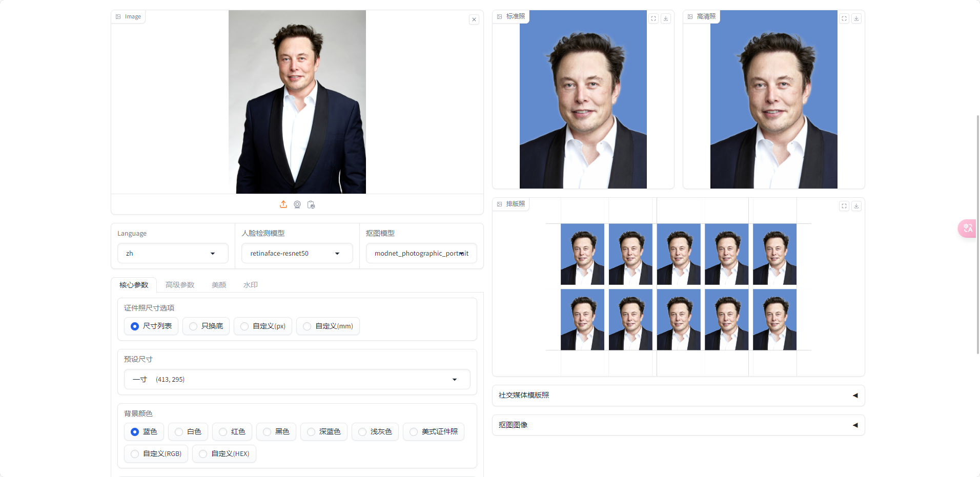Open the 人脸检测模型 retinaface-resnet50 dropdown
The height and width of the screenshot is (477, 980).
297,254
